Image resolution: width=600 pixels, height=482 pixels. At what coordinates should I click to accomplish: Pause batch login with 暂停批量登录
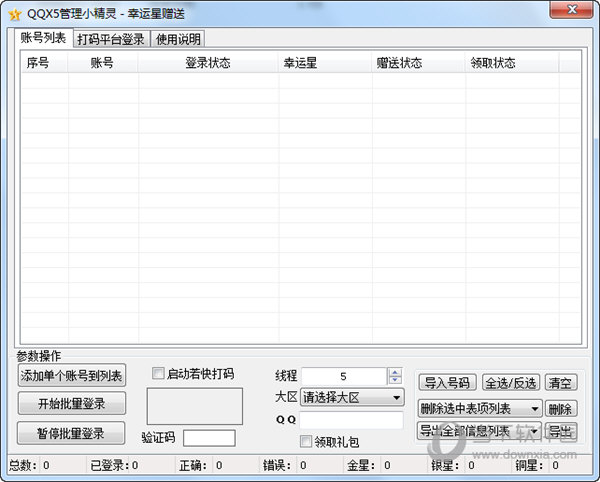click(71, 433)
